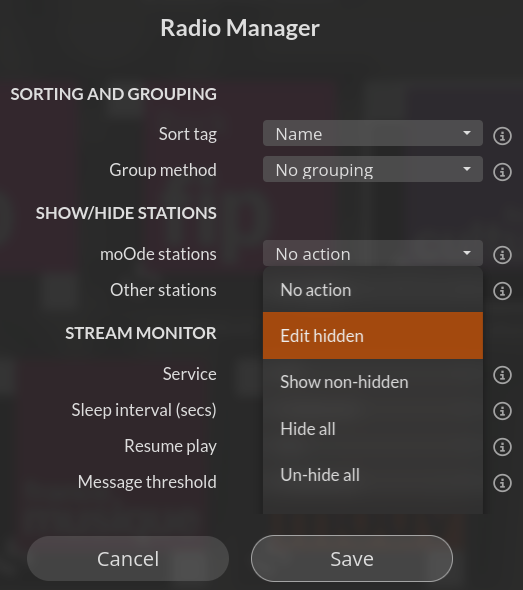Save Radio Manager settings
The width and height of the screenshot is (523, 590).
[x=352, y=559]
